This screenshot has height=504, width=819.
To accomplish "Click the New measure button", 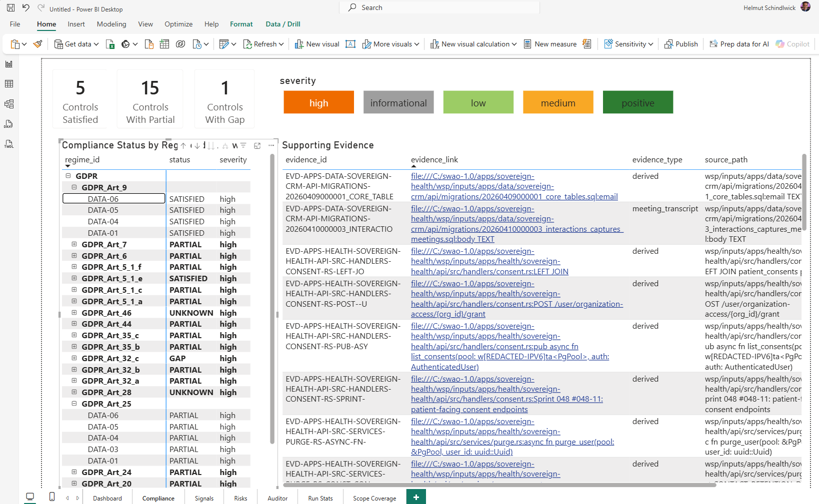I will coord(550,44).
